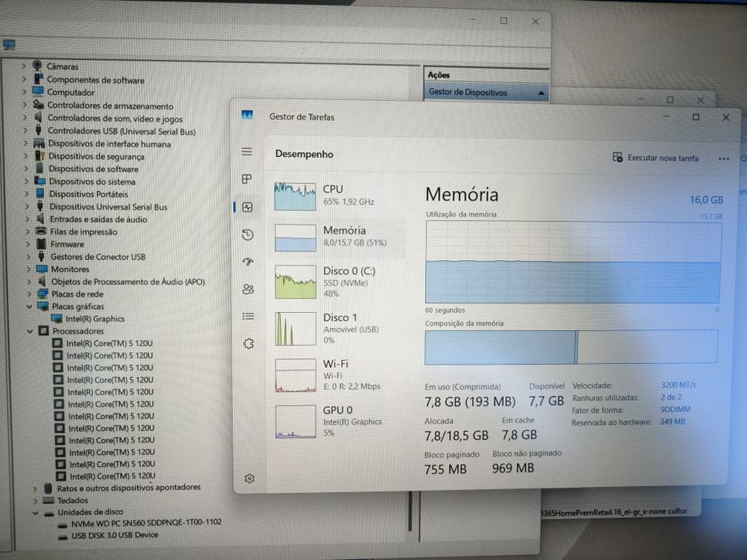Click Device Manager toolbar computer icon
The image size is (747, 560).
point(9,45)
